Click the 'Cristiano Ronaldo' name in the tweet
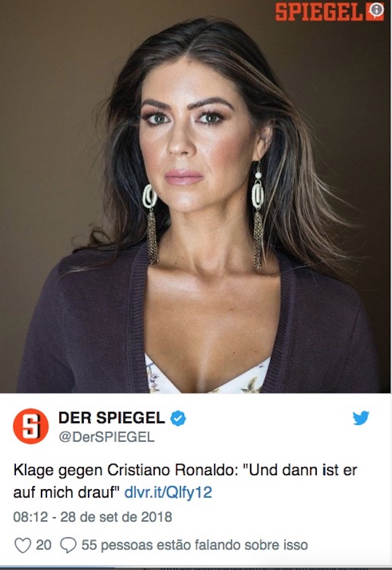Image resolution: width=392 pixels, height=570 pixels. click(x=172, y=470)
